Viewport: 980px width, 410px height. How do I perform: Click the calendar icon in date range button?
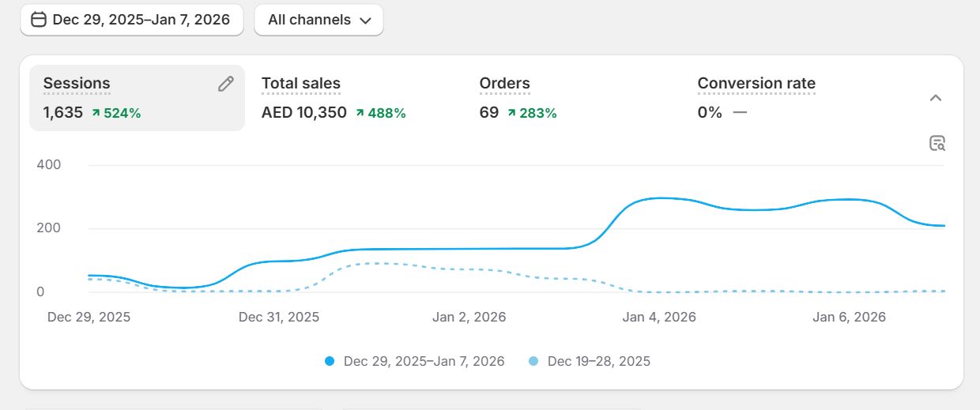[39, 20]
